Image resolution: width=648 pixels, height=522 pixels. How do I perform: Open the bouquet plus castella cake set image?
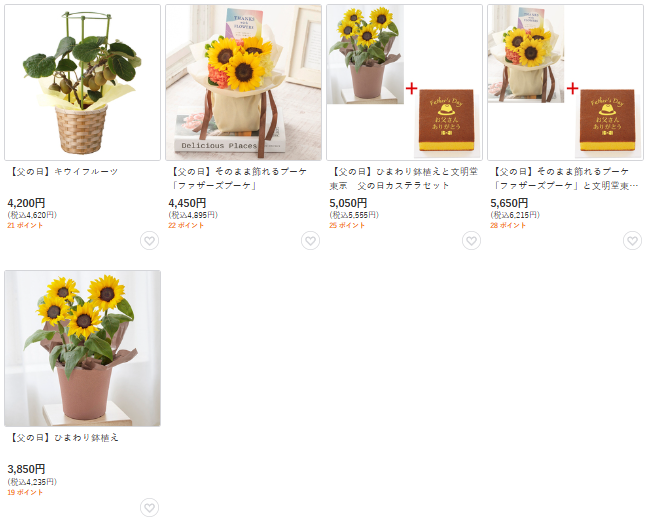click(x=565, y=82)
